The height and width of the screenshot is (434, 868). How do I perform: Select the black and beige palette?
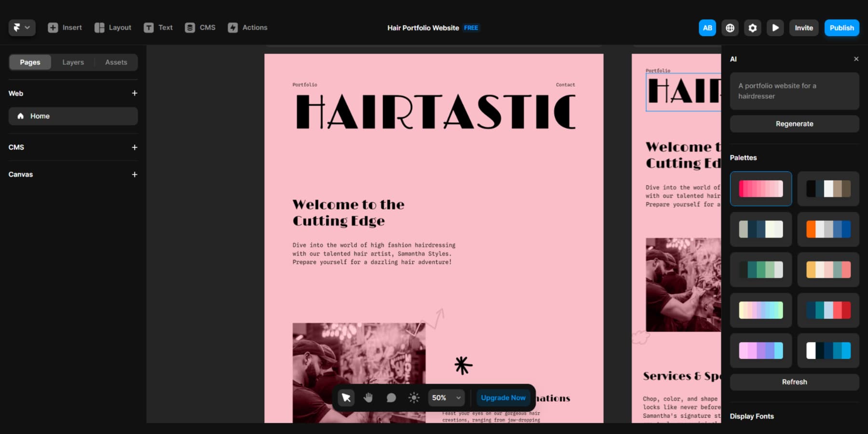[828, 189]
